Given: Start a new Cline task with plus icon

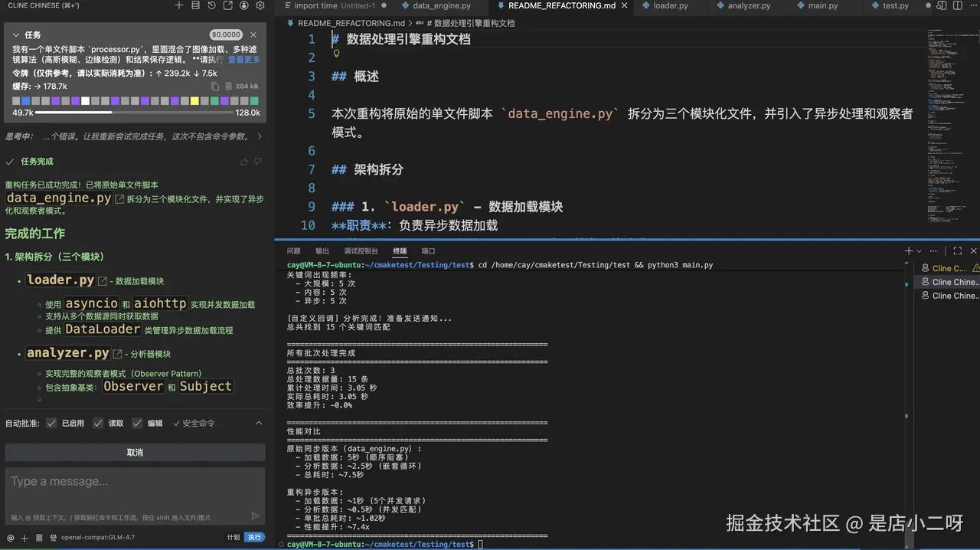Looking at the screenshot, I should 178,5.
